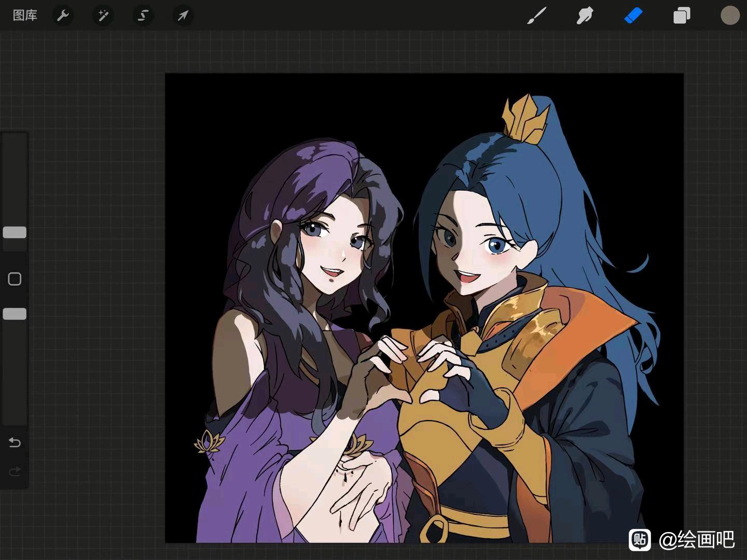Select the blue Eraser tool

pos(633,16)
